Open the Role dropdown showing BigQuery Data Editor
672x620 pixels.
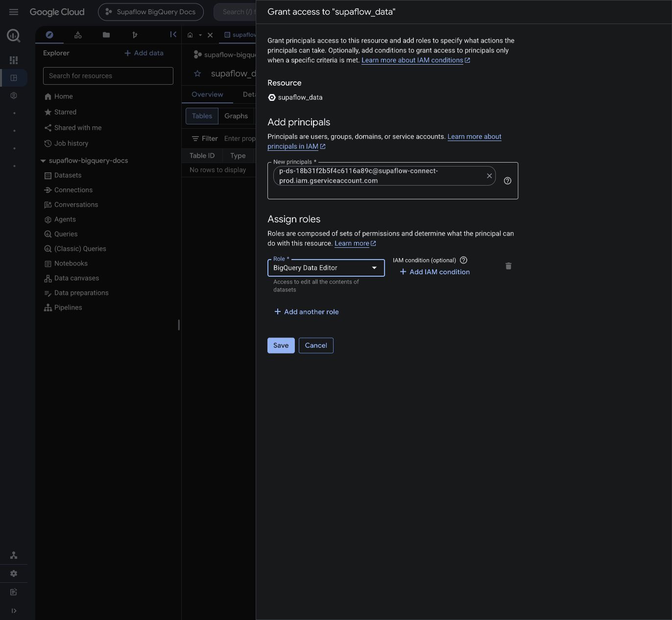pos(326,268)
